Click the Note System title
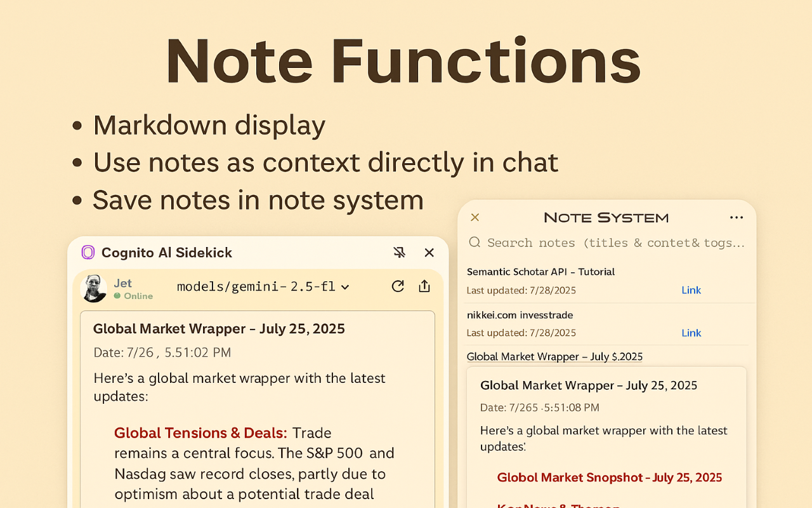Screen dimensions: 812x508 click(606, 218)
